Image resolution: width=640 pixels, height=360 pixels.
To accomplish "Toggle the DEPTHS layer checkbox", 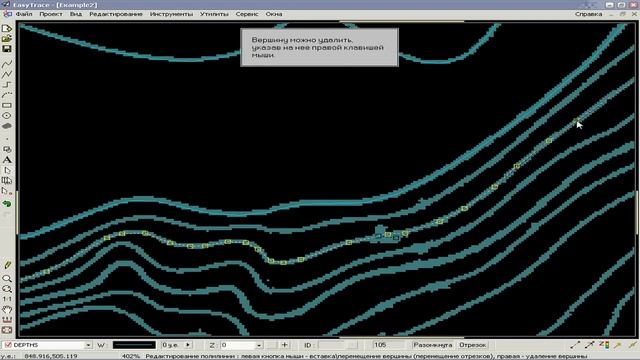I will point(7,345).
